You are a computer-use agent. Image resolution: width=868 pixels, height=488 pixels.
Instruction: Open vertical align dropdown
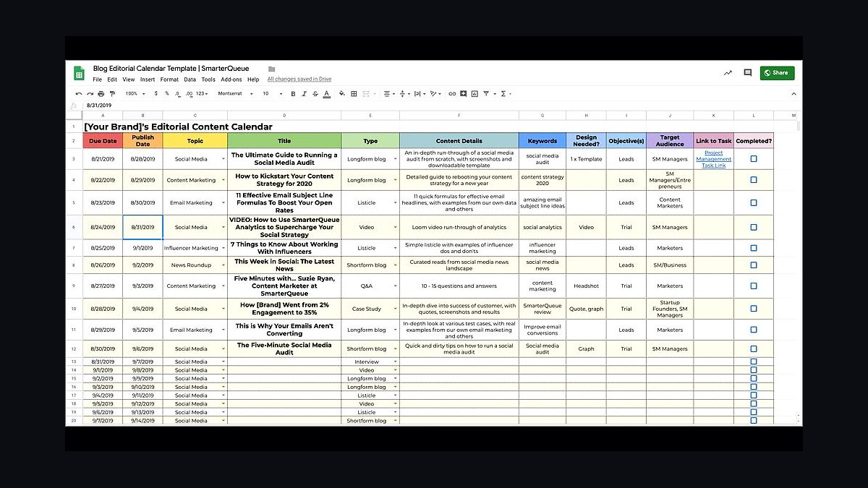(x=405, y=93)
